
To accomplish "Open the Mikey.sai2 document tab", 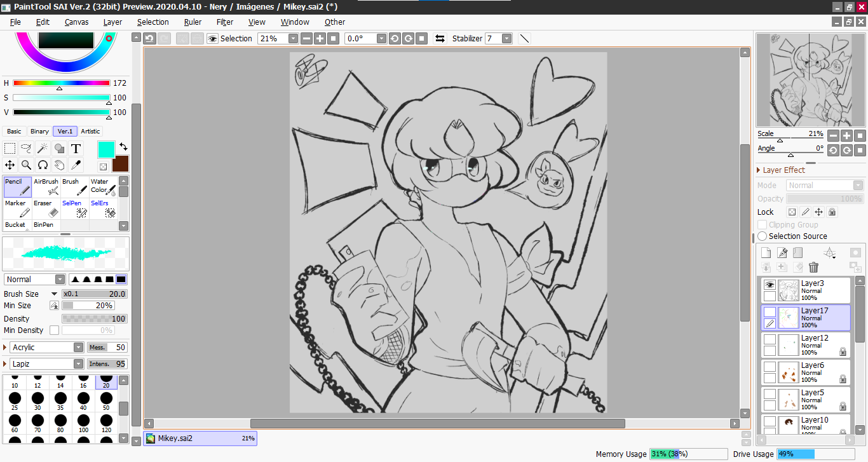I will click(x=200, y=438).
